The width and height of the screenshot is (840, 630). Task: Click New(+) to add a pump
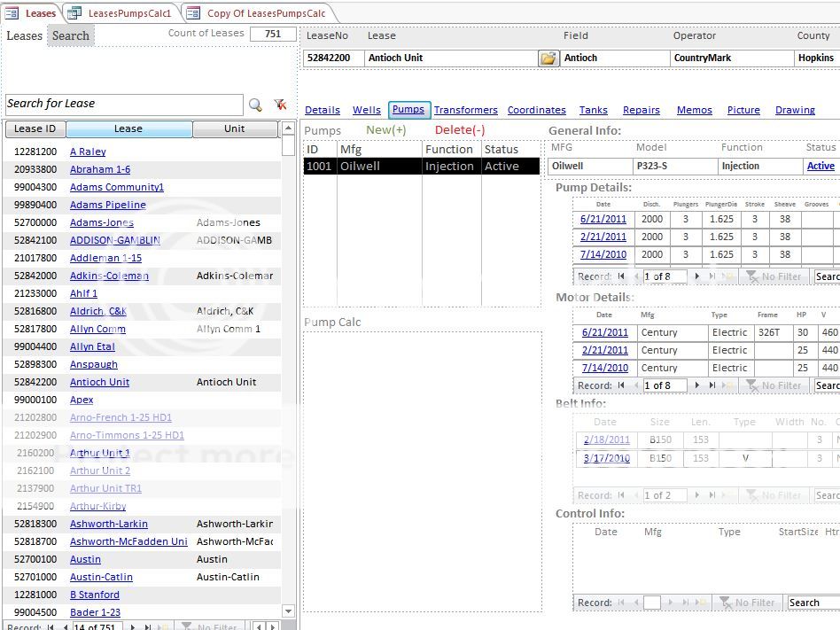[385, 130]
